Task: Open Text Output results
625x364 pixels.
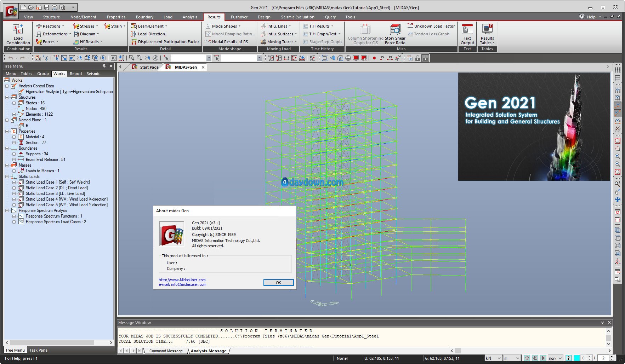Action: (x=467, y=34)
